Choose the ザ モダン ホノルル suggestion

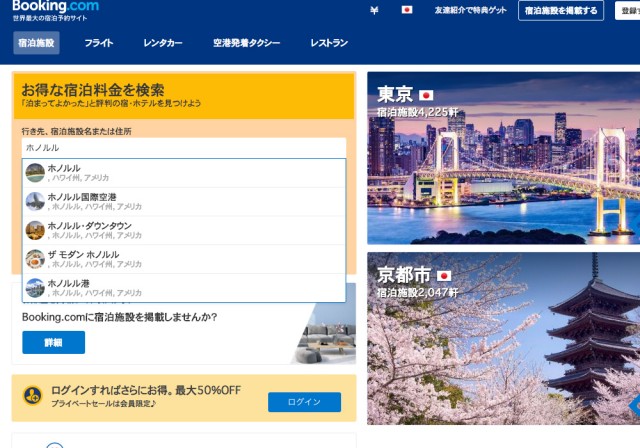(184, 259)
